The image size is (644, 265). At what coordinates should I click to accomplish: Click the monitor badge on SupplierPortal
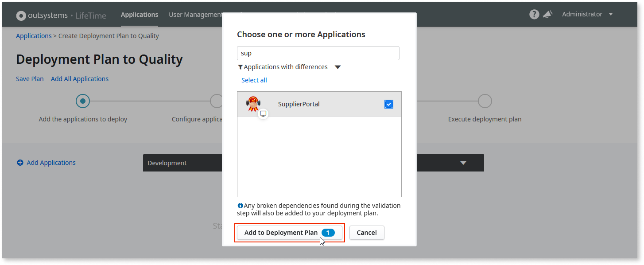263,113
